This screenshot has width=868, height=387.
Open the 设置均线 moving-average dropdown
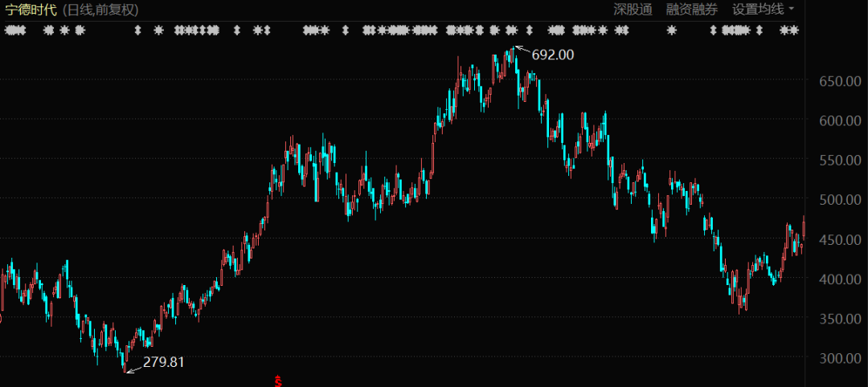click(763, 9)
